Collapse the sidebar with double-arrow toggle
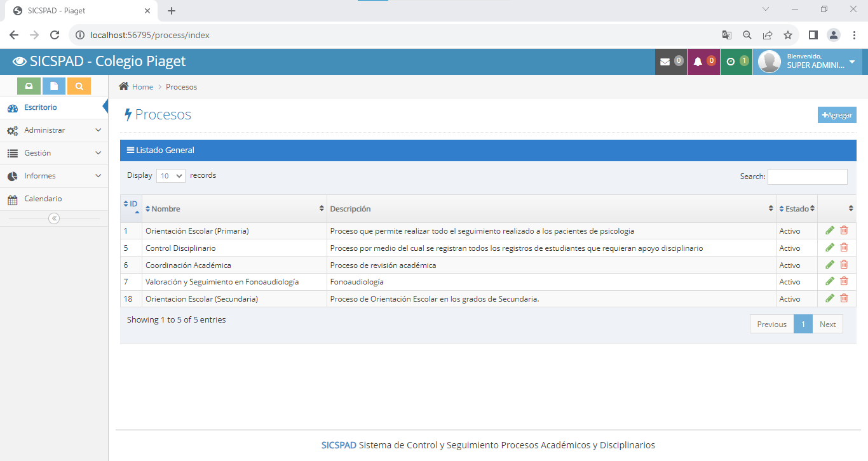The image size is (868, 461). coord(54,218)
